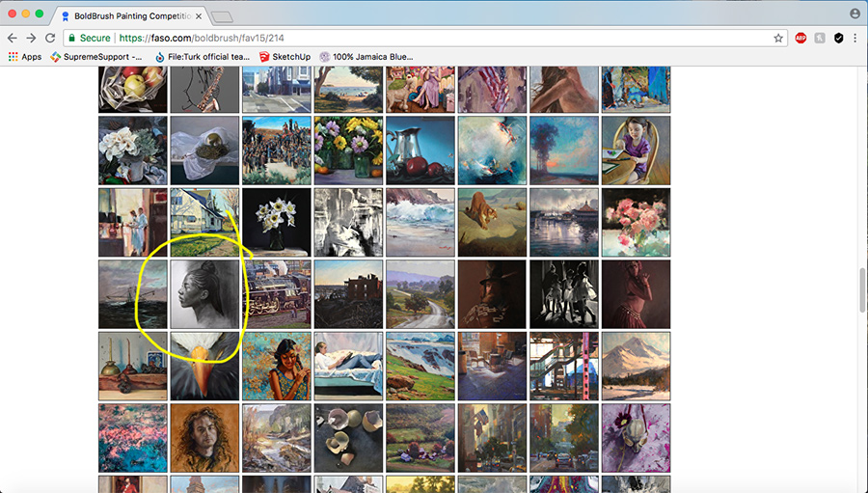Open the black and white ballerinas thumbnail
The height and width of the screenshot is (493, 868).
coord(564,294)
